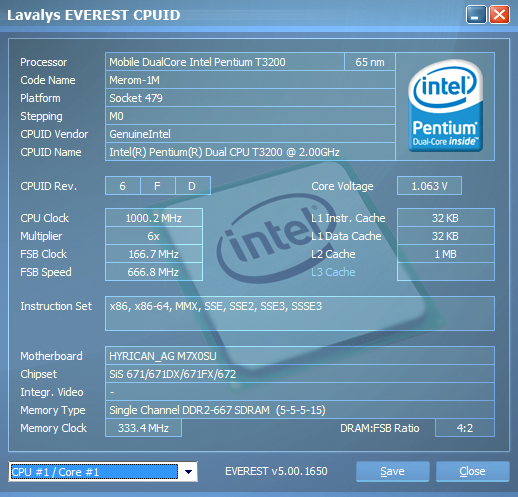Click the HYRICAN_AG M7X0SU motherboard value
The image size is (518, 497).
click(300, 356)
